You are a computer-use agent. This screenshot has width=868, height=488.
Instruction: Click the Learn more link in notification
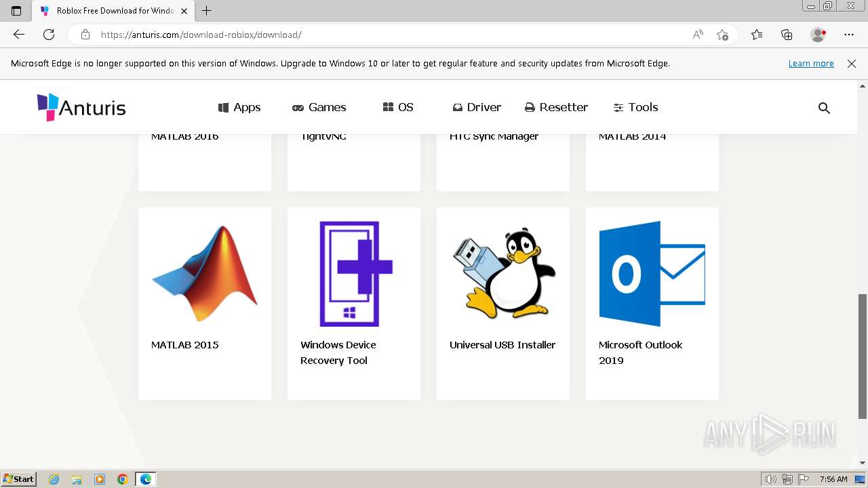(x=811, y=64)
